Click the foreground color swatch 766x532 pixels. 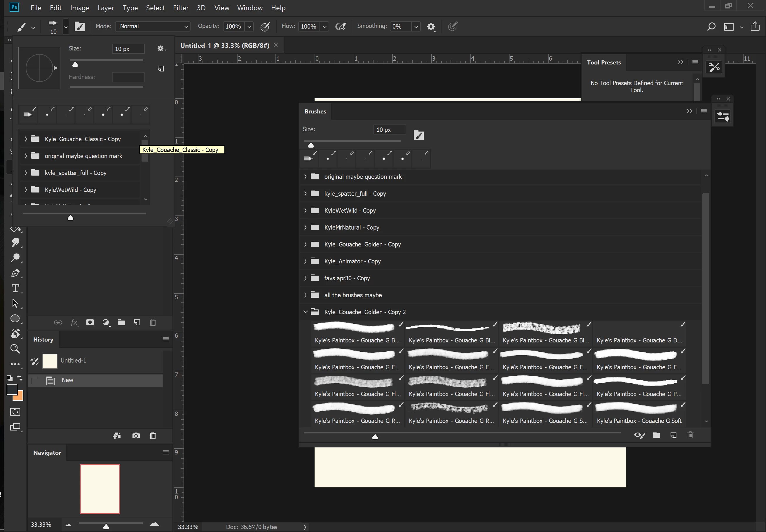point(12,389)
